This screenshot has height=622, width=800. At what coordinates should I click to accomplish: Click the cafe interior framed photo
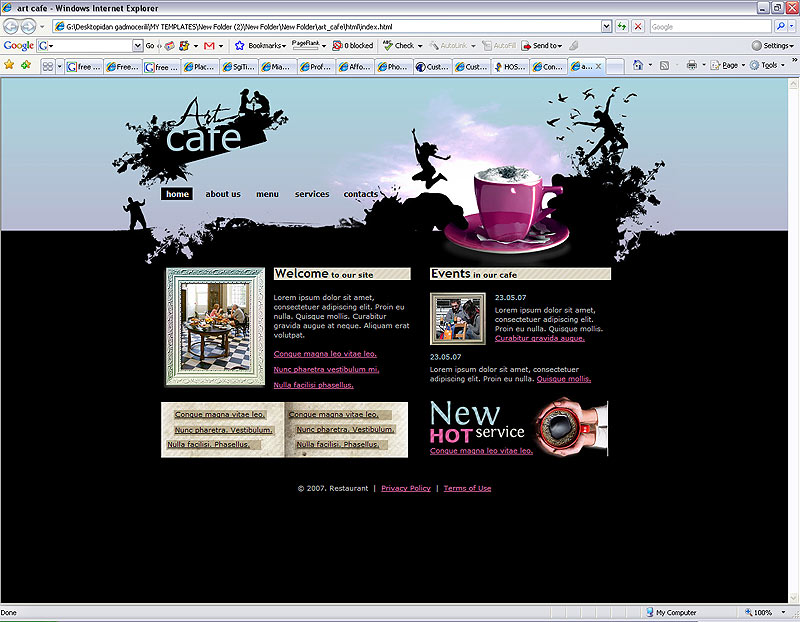pyautogui.click(x=215, y=326)
